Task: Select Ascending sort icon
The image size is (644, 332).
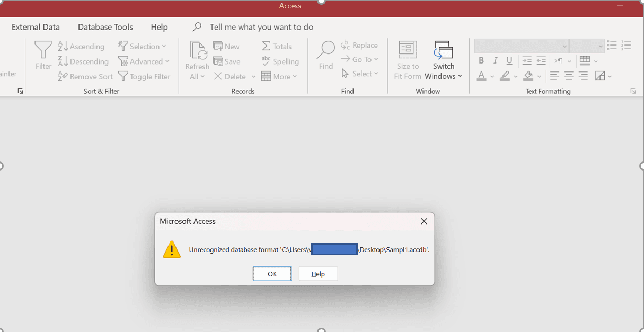Action: tap(63, 47)
